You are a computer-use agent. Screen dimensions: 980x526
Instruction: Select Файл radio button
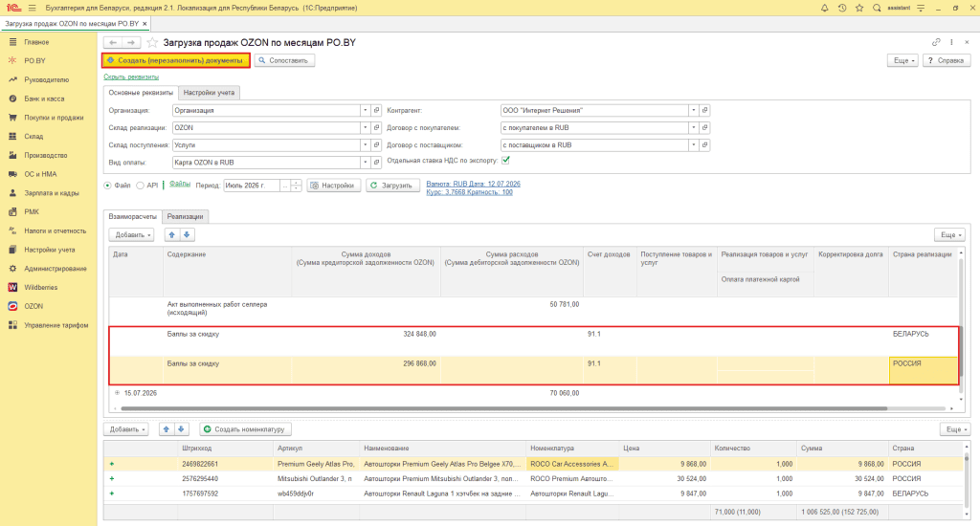coord(107,186)
